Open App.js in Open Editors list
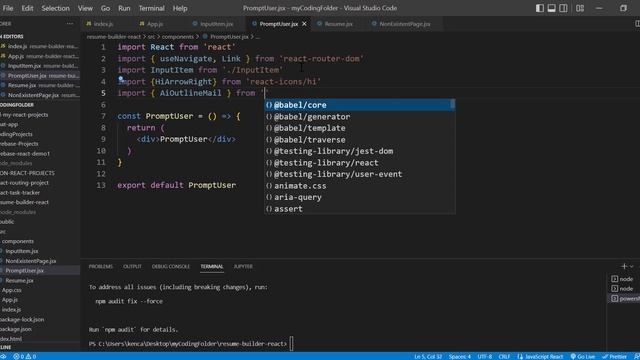The width and height of the screenshot is (640, 360). pyautogui.click(x=40, y=56)
